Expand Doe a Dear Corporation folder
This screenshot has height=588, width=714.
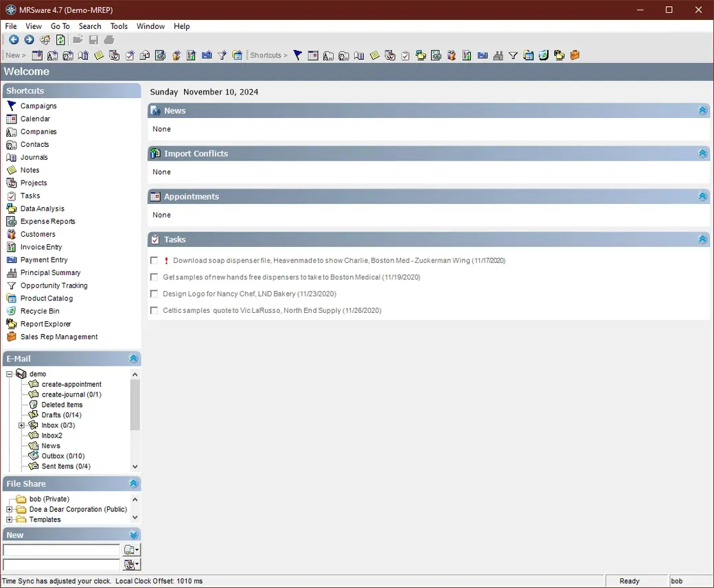(10, 510)
